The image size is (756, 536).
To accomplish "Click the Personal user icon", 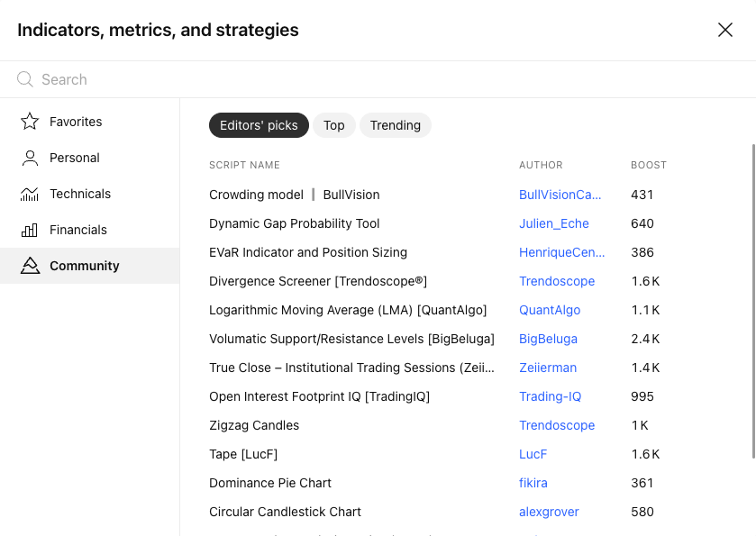I will [30, 158].
